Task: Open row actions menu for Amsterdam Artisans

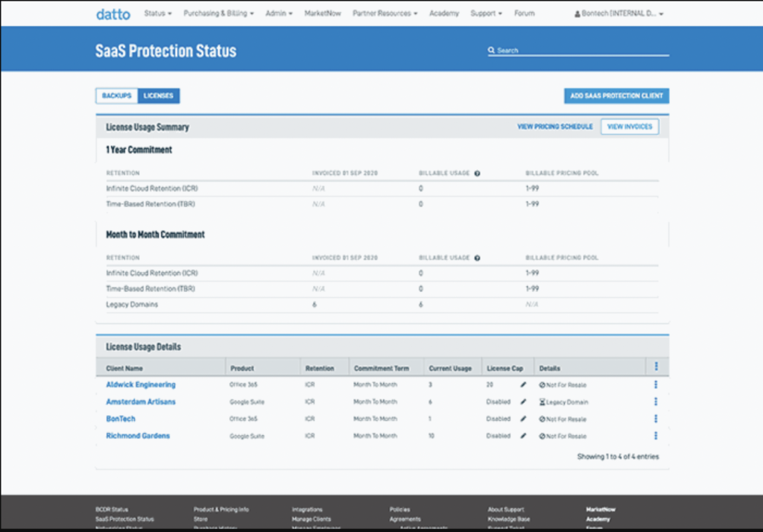Action: 656,402
